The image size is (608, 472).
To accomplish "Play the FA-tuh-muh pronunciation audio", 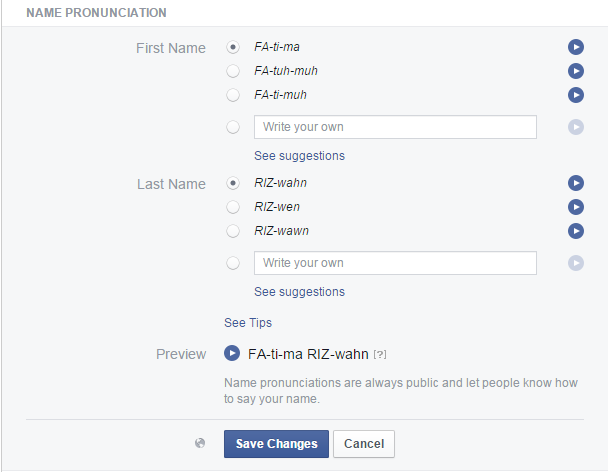I will point(576,71).
